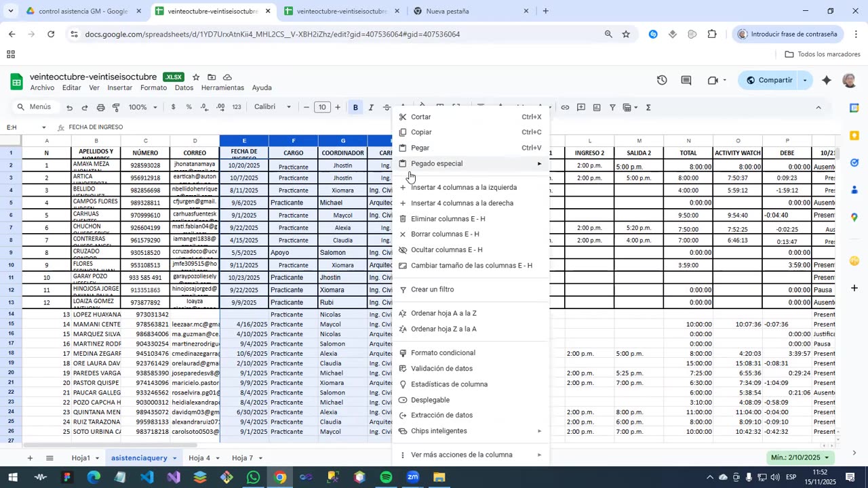Open comments panel icon in header
The width and height of the screenshot is (868, 488).
(x=686, y=80)
